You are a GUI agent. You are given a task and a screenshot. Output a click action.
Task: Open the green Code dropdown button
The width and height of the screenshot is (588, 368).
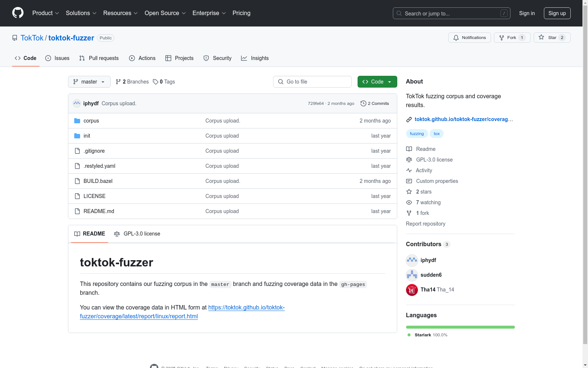[377, 82]
